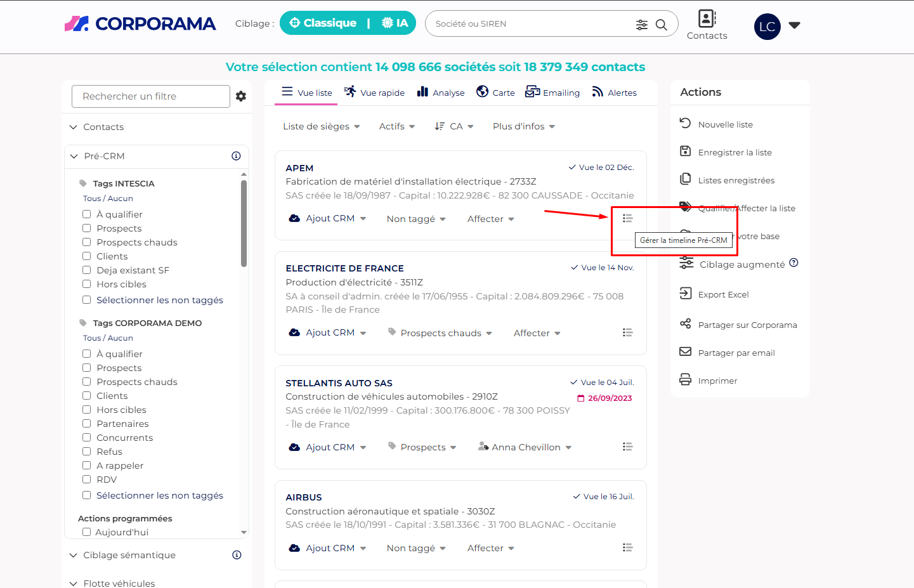Click the Export Excel icon
This screenshot has width=914, height=588.
(686, 294)
